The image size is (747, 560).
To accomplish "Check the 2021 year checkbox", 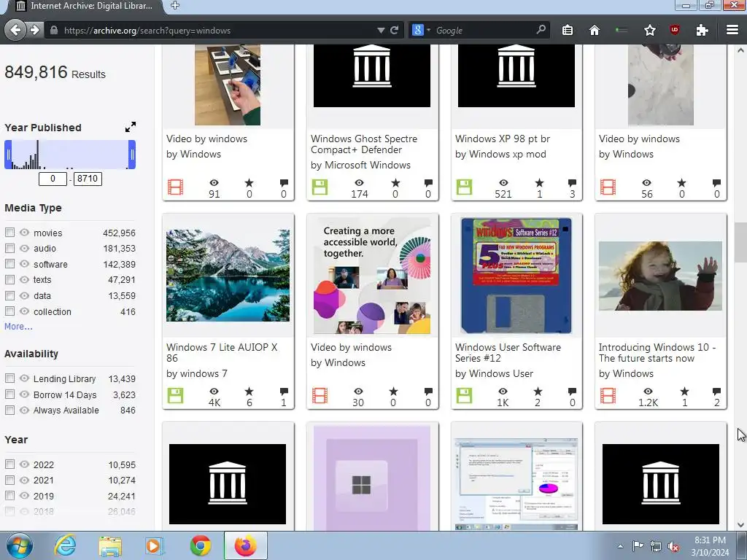I will [x=9, y=480].
